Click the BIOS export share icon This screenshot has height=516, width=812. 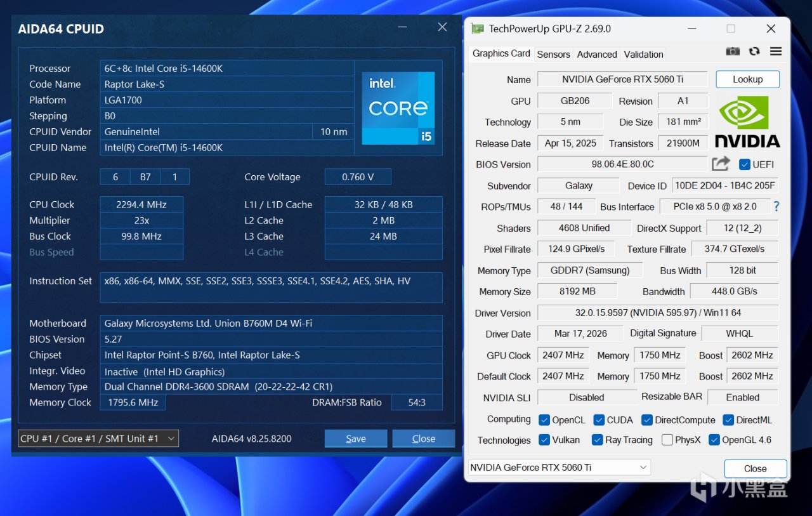click(x=721, y=164)
